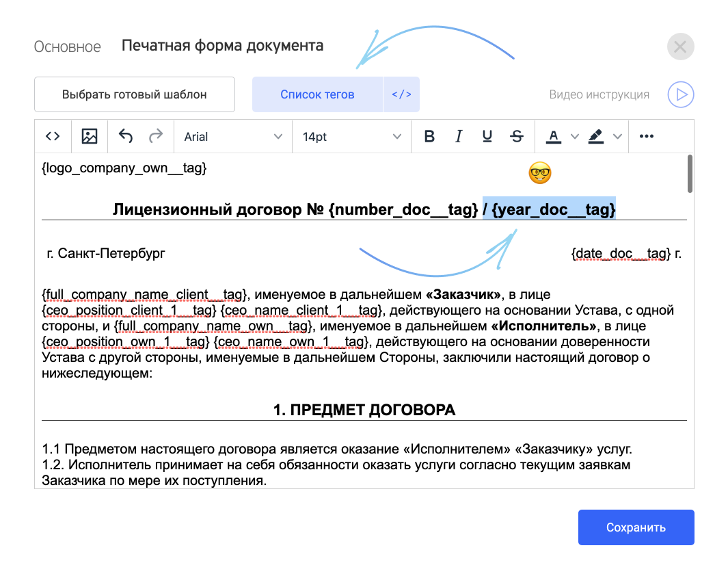Toggle strikethrough formatting
Image resolution: width=728 pixels, height=563 pixels.
517,136
